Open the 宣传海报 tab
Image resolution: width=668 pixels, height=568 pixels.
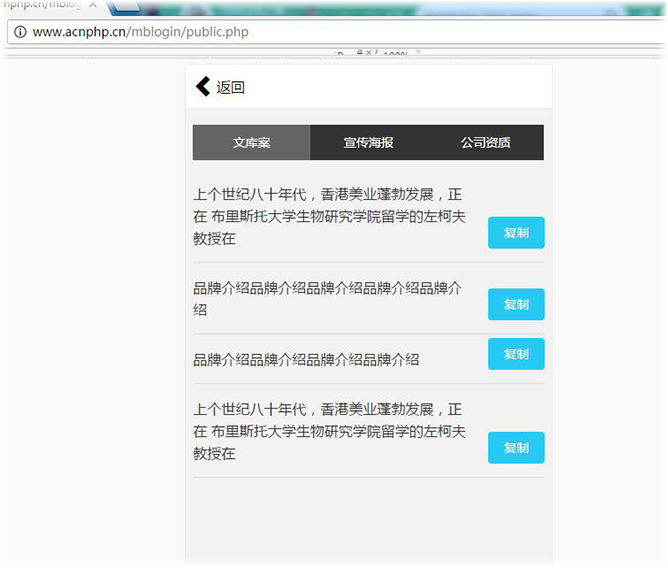tap(369, 142)
